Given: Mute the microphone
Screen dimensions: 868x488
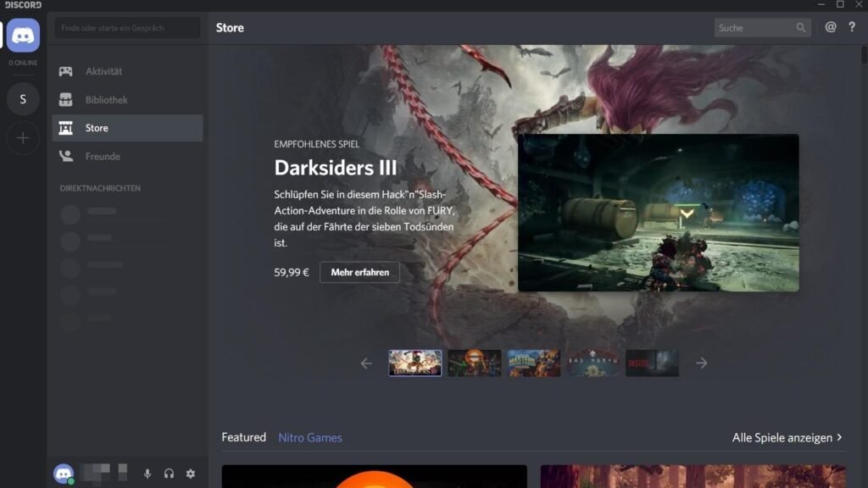Looking at the screenshot, I should pos(147,474).
